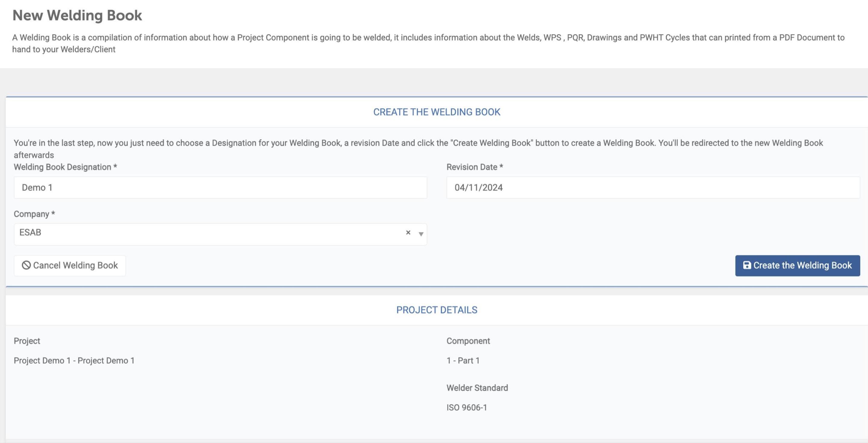Click the Create the Welding Book button

[797, 266]
